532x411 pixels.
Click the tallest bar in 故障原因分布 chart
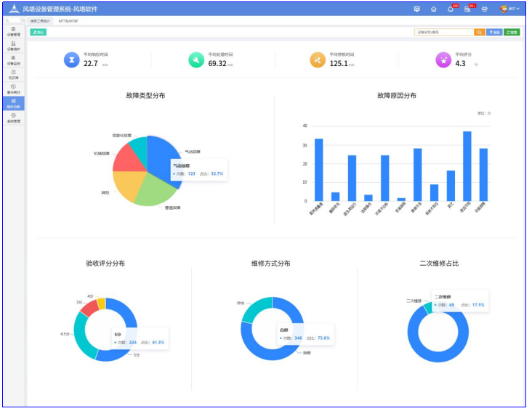pyautogui.click(x=467, y=166)
